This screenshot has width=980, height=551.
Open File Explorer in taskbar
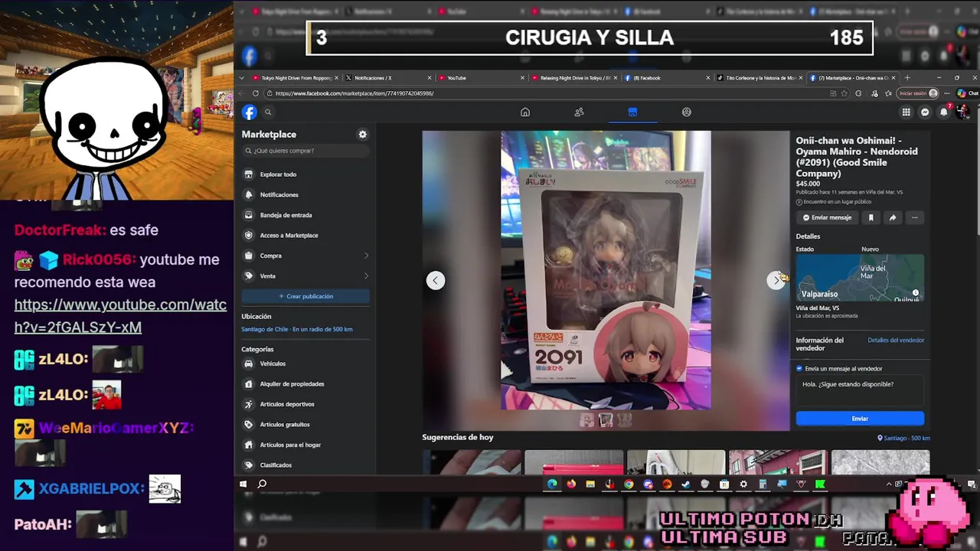coord(590,484)
